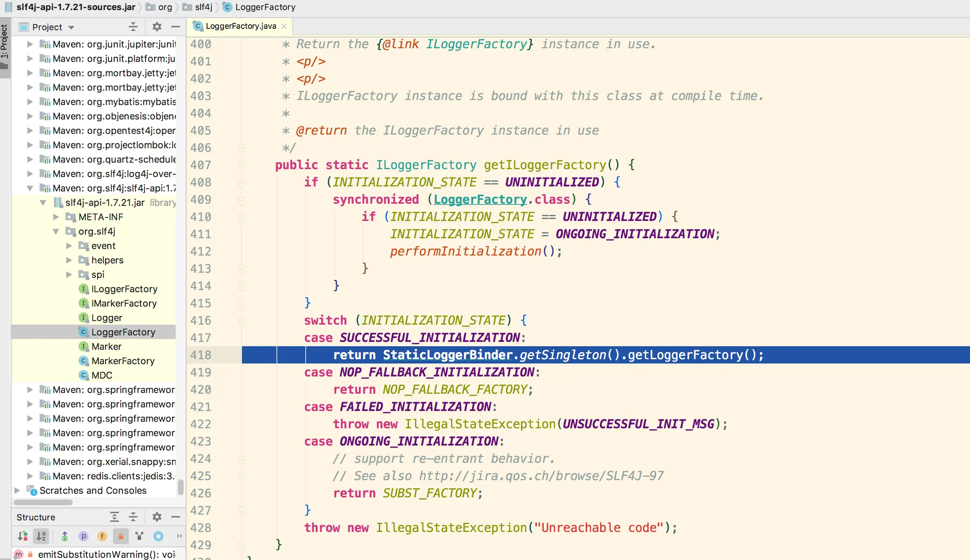The height and width of the screenshot is (560, 970).
Task: Select MarkerFactory class in tree
Action: pyautogui.click(x=123, y=361)
